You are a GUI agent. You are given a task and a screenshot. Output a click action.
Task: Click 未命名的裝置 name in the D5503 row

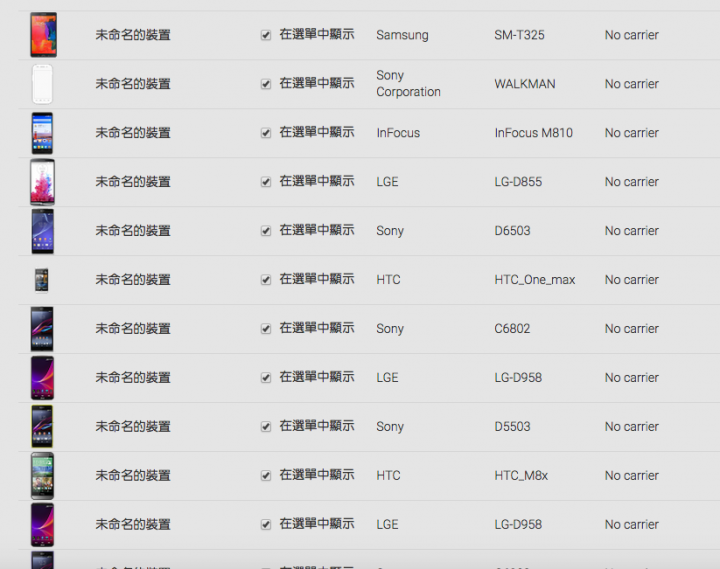[x=133, y=427]
